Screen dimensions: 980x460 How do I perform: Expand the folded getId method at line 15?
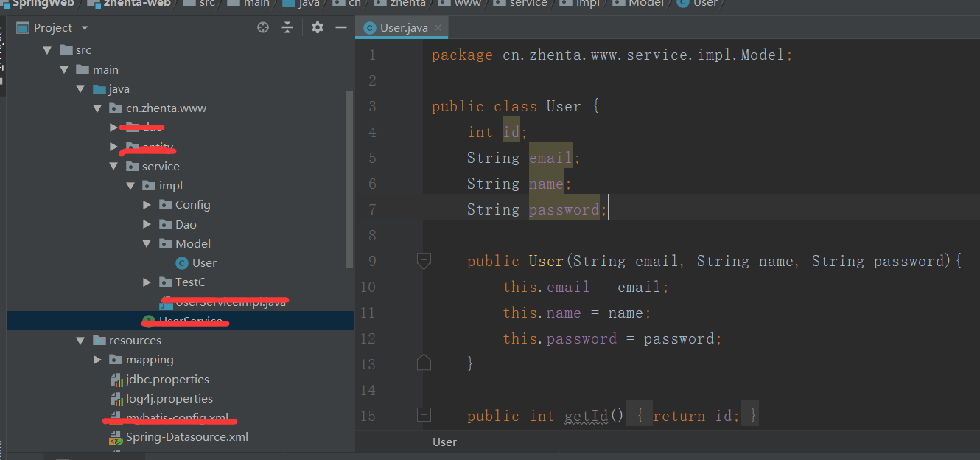[424, 415]
